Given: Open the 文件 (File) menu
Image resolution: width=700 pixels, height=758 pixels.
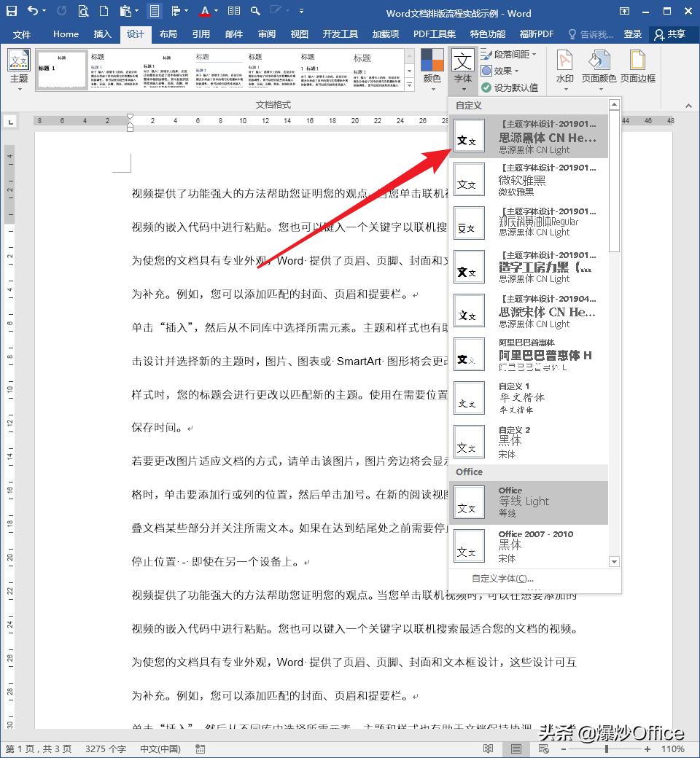Looking at the screenshot, I should (23, 34).
